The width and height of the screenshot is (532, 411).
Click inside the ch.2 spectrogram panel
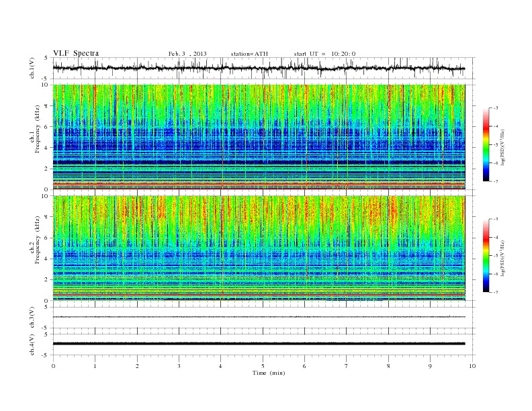click(259, 248)
